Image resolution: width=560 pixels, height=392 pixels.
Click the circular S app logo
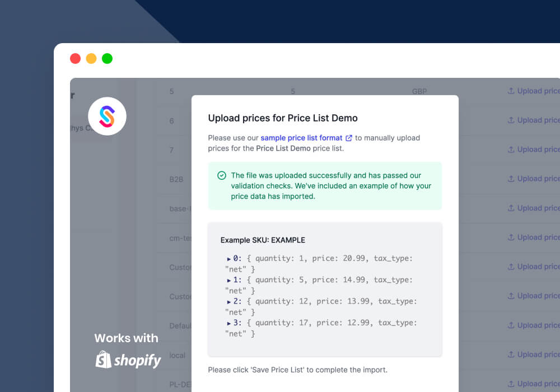(106, 116)
